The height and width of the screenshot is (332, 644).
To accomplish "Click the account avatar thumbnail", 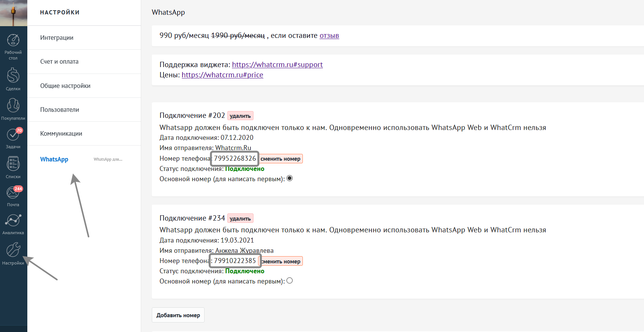I will (x=14, y=13).
